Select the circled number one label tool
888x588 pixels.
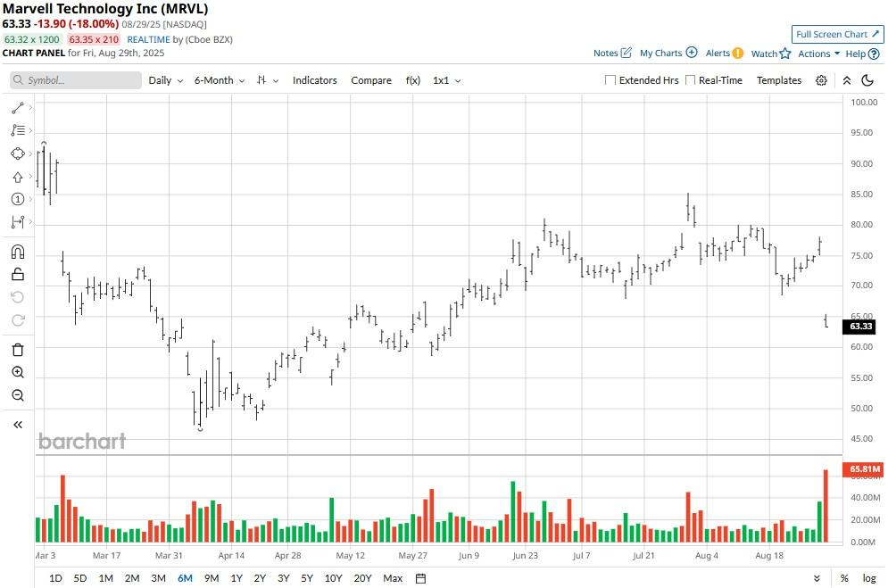click(18, 199)
